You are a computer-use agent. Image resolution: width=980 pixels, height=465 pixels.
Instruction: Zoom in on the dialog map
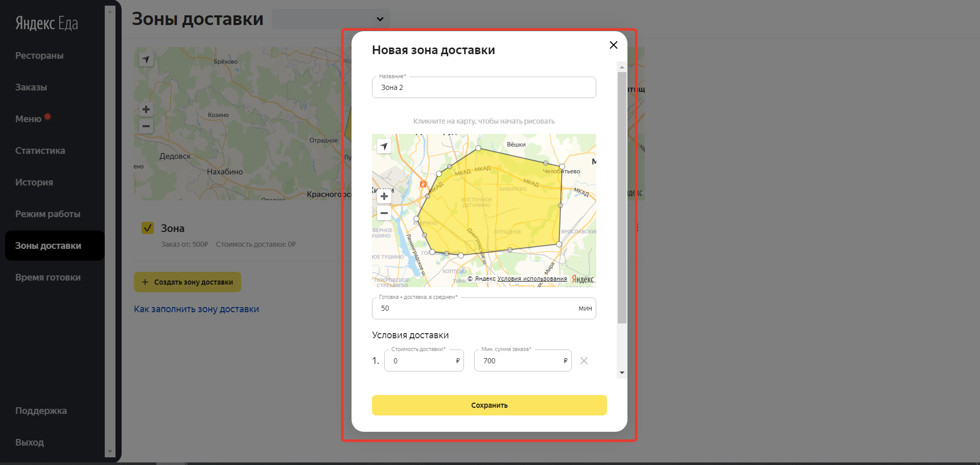(384, 196)
